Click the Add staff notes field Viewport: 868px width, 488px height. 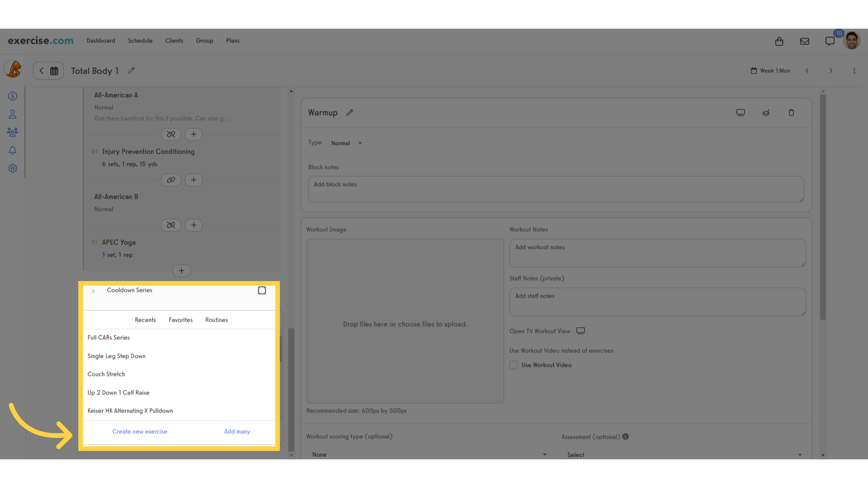tap(657, 302)
